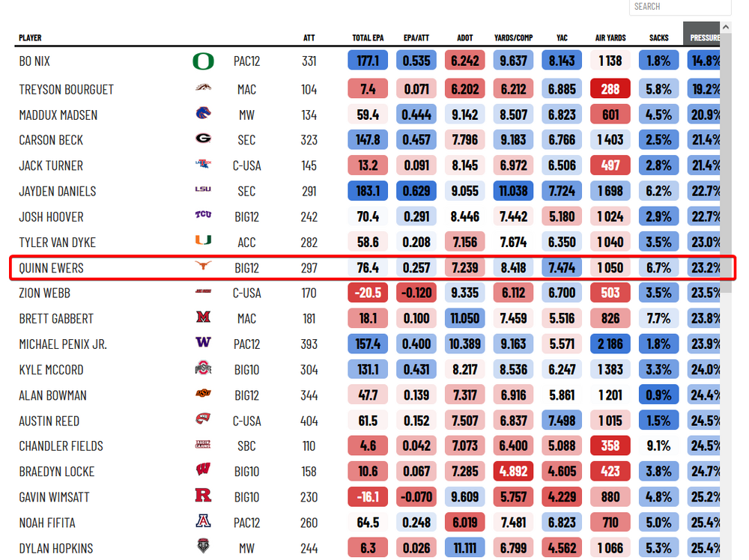Click the Oregon Ducks logo
Screen dimensions: 749x560
(203, 61)
